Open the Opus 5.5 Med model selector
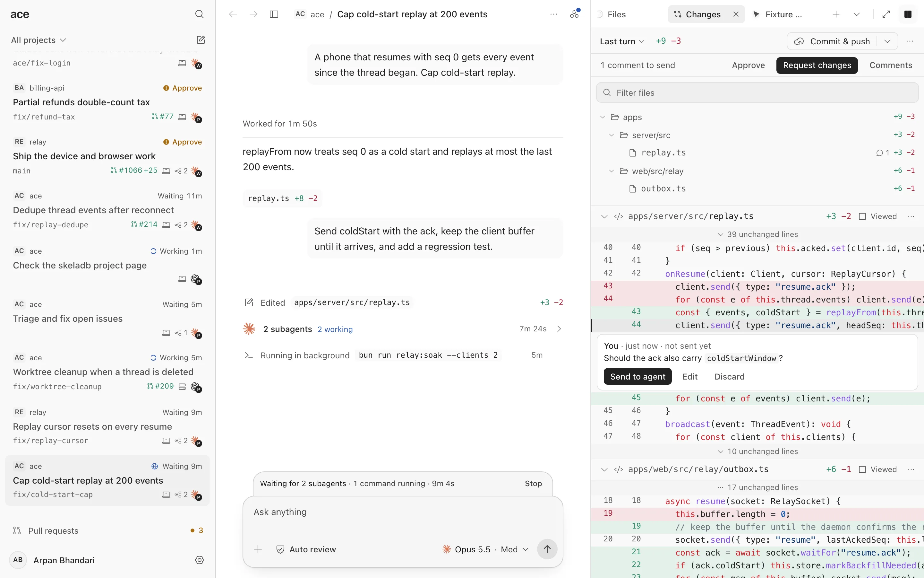This screenshot has height=578, width=924. [485, 549]
